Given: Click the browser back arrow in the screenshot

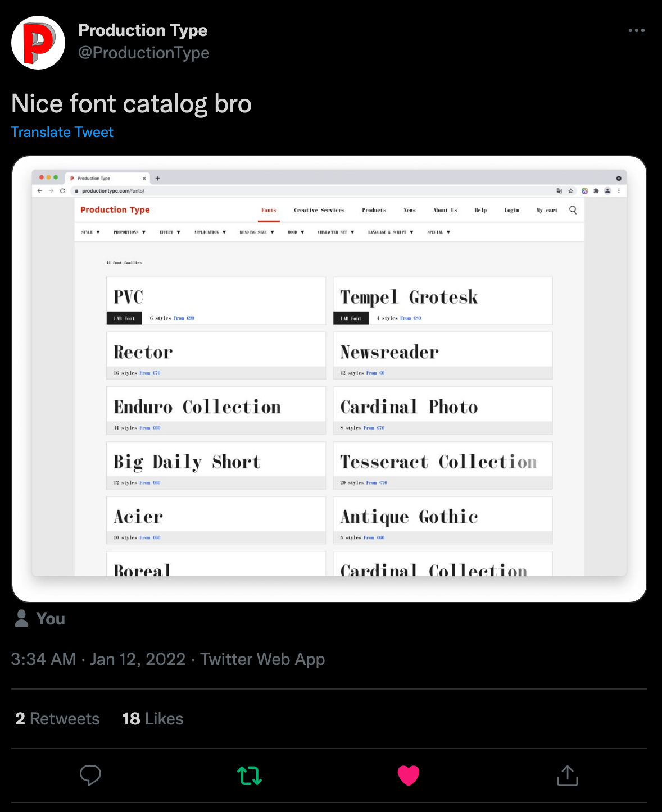Looking at the screenshot, I should pyautogui.click(x=40, y=191).
